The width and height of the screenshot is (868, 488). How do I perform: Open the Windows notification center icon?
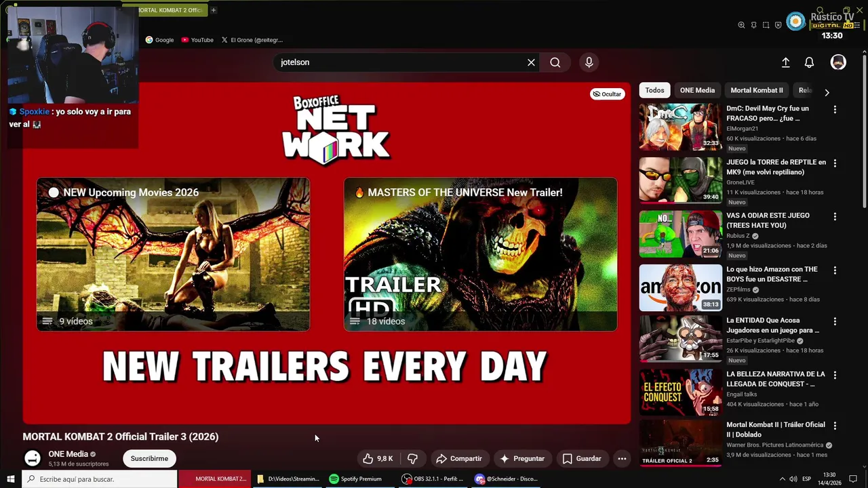[853, 479]
